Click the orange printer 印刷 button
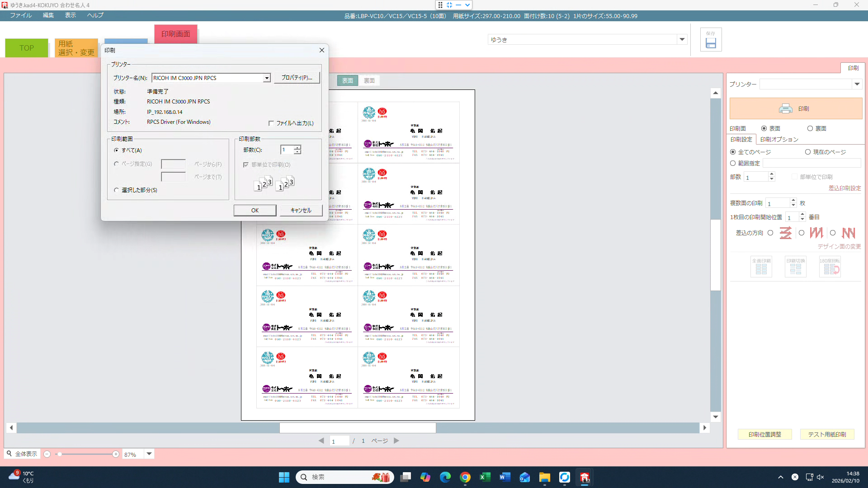Viewport: 868px width, 488px height. click(796, 109)
